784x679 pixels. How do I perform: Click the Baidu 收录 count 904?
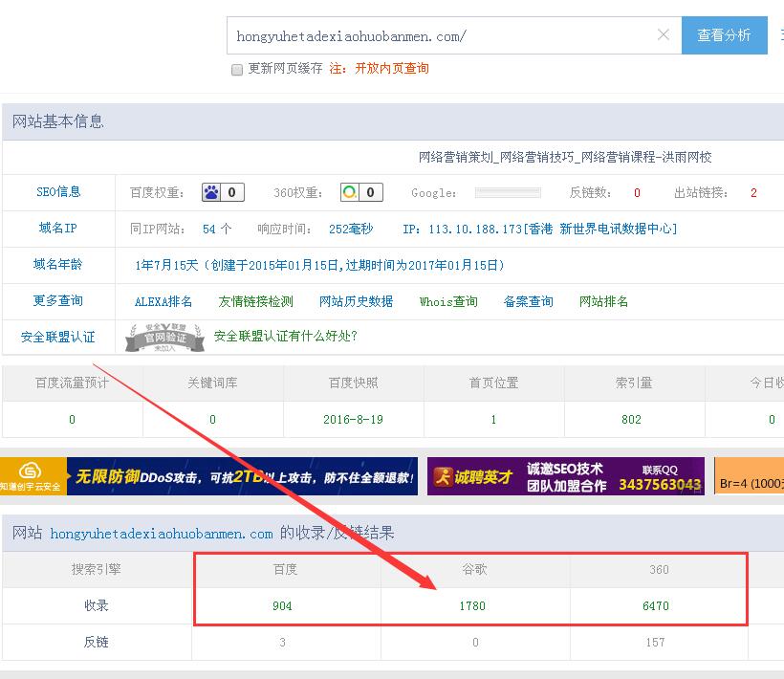282,606
